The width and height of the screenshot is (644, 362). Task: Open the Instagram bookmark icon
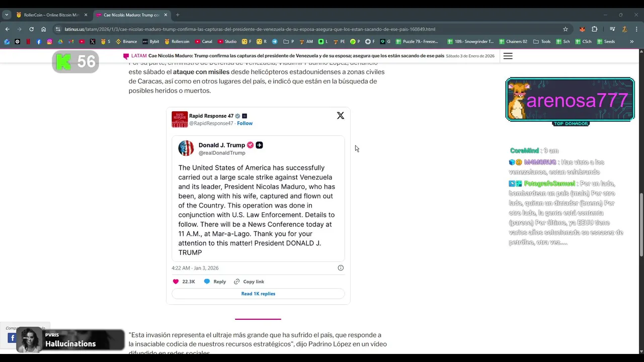(x=49, y=42)
